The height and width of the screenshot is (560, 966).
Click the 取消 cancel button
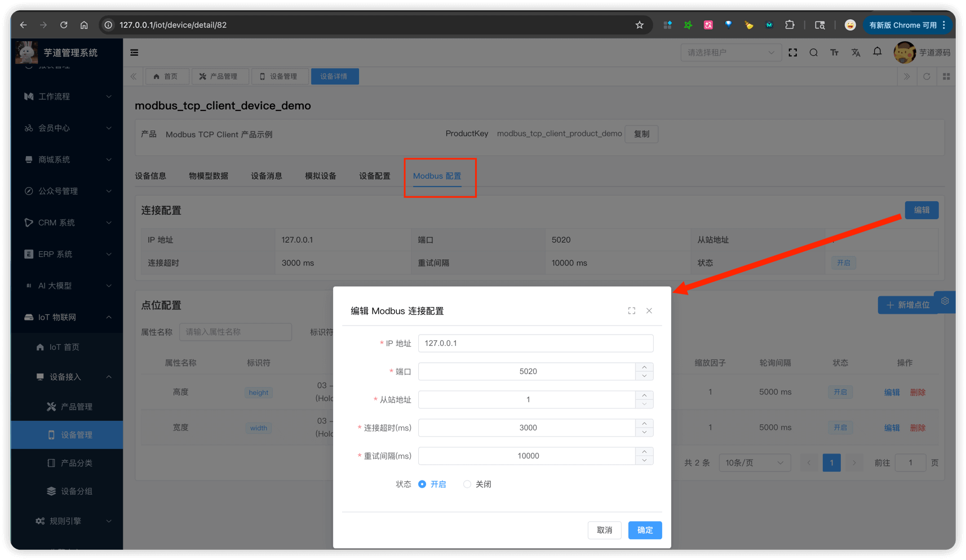click(604, 530)
